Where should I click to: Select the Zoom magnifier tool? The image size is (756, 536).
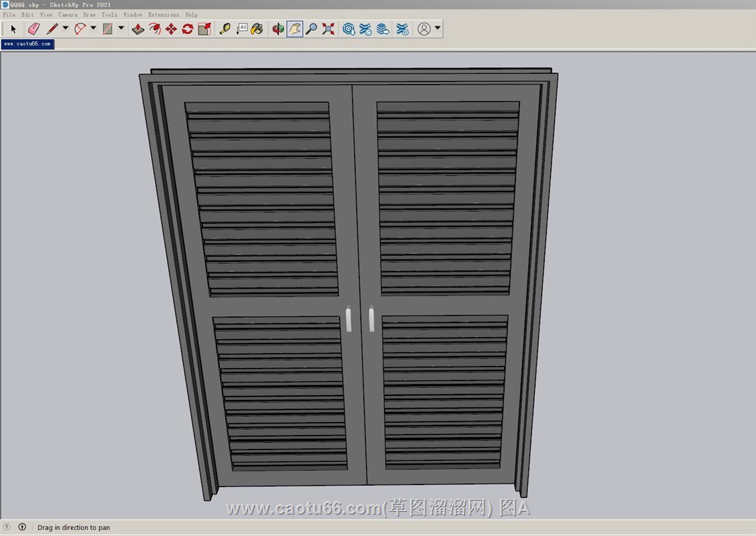pos(312,29)
